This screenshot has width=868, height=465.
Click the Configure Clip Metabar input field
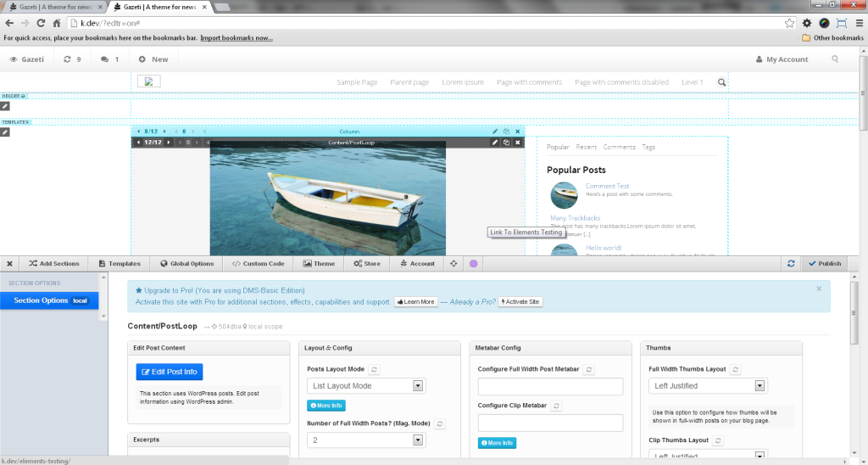[550, 423]
